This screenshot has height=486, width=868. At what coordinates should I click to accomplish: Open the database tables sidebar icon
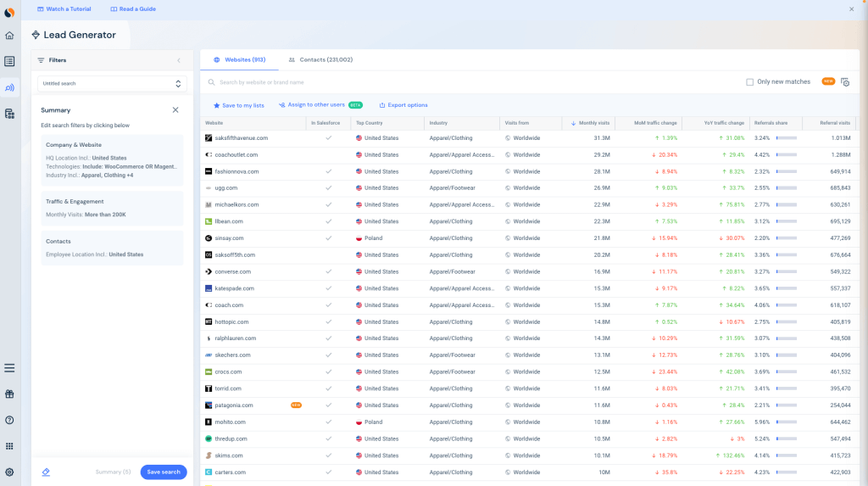9,114
